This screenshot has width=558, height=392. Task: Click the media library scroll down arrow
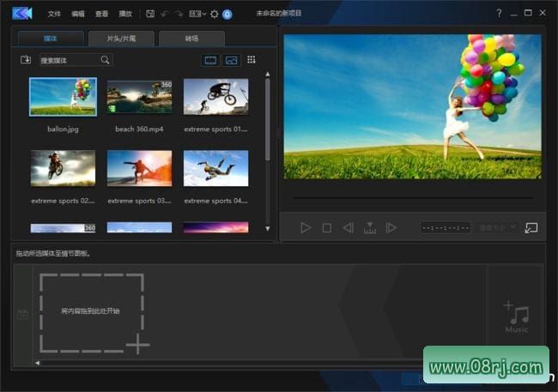tap(268, 229)
